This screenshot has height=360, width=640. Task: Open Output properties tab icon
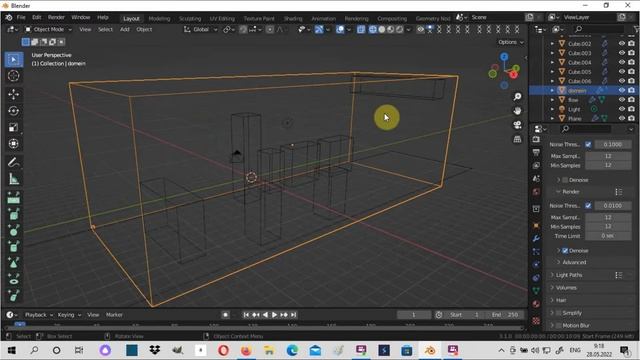pyautogui.click(x=536, y=153)
